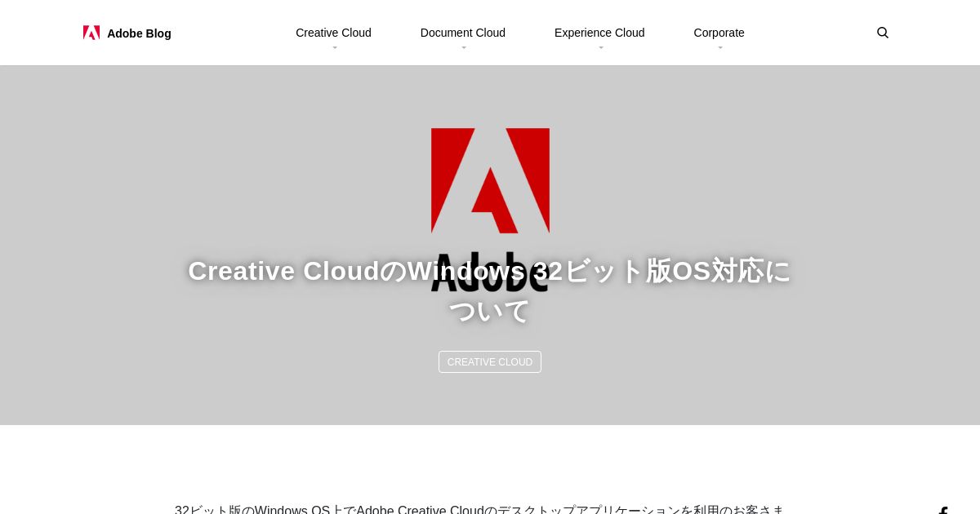Click the article title about Windows 32ビット版OS
Image resolution: width=980 pixels, height=514 pixels.
point(490,290)
